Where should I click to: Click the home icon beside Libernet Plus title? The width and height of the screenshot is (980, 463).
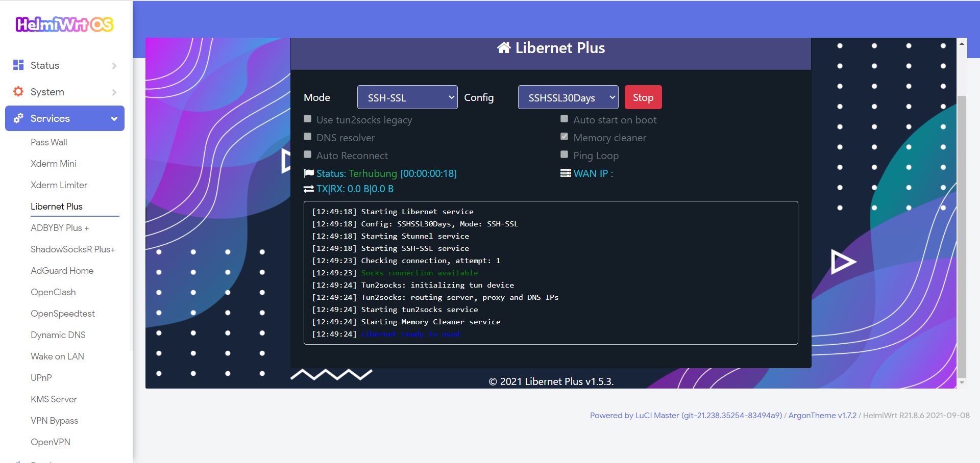coord(504,47)
